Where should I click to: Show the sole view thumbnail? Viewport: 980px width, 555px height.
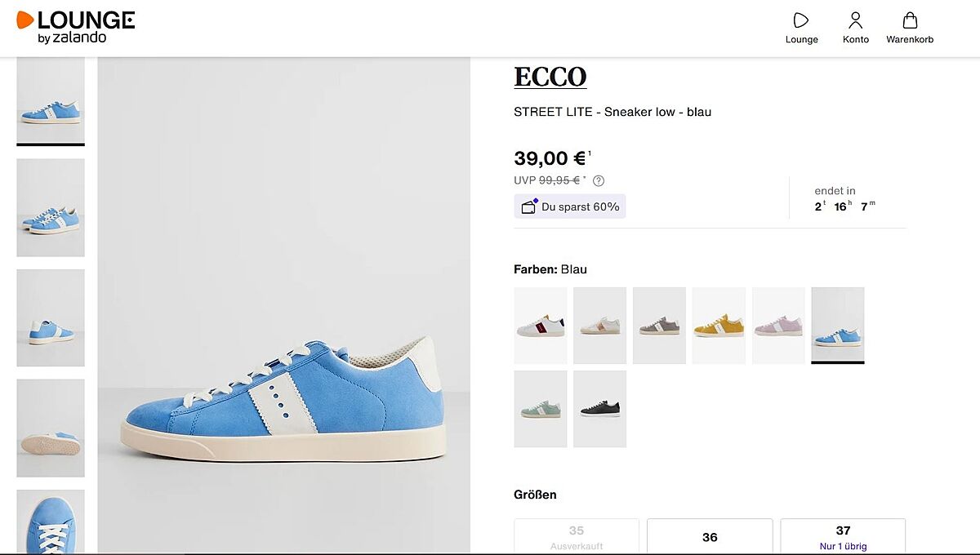(51, 428)
